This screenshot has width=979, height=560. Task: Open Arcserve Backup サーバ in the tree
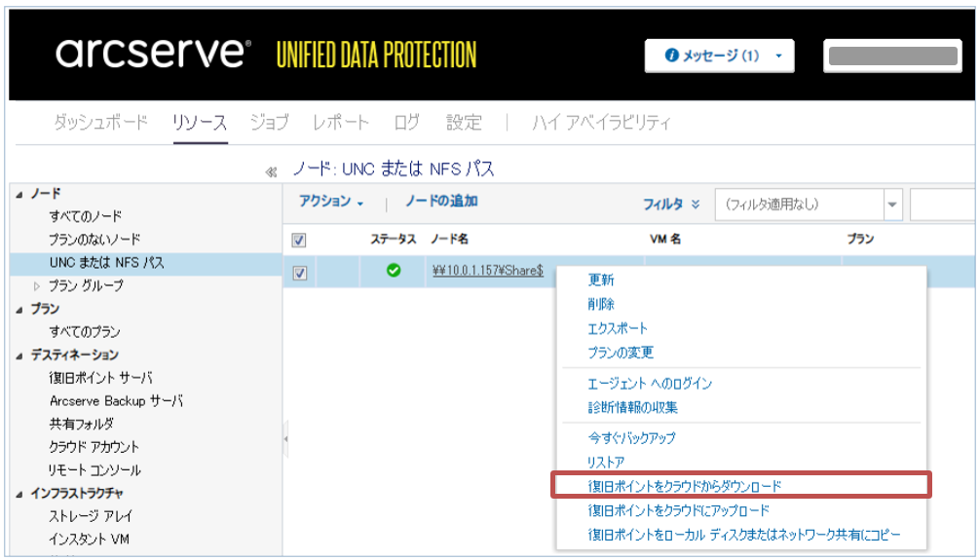point(116,401)
